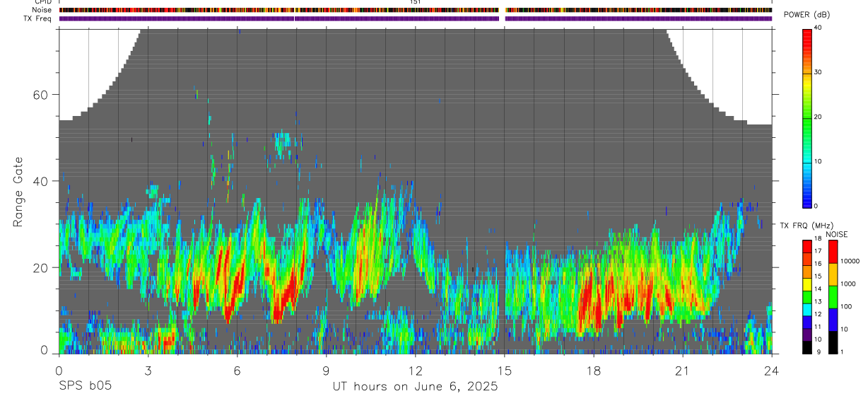This screenshot has width=868, height=401.
Task: Select the red 40 dB end of the power scale
Action: [x=807, y=33]
